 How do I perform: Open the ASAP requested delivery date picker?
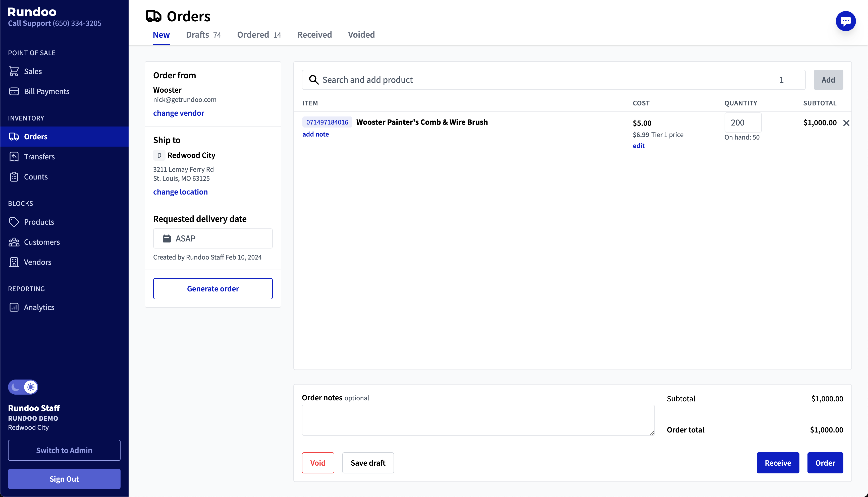(213, 238)
